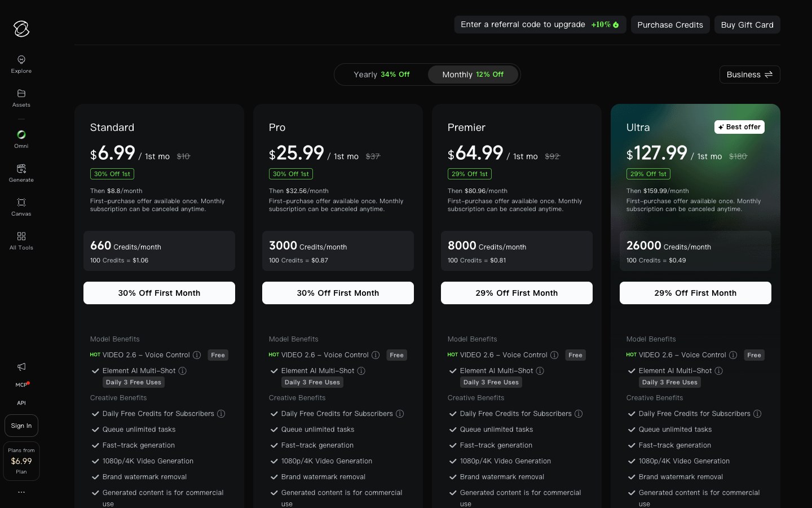Screen dimensions: 812x508
Task: Click Premier 29% Off First Month button
Action: [x=517, y=293]
